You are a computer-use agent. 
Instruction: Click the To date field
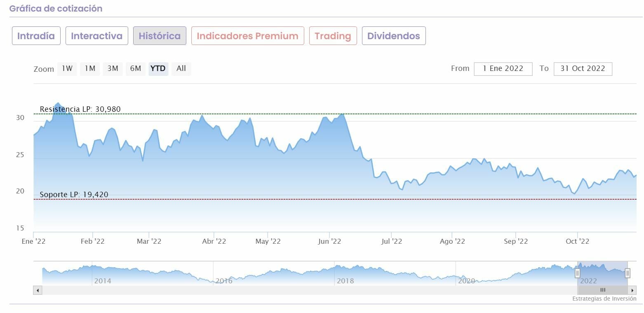coord(583,69)
